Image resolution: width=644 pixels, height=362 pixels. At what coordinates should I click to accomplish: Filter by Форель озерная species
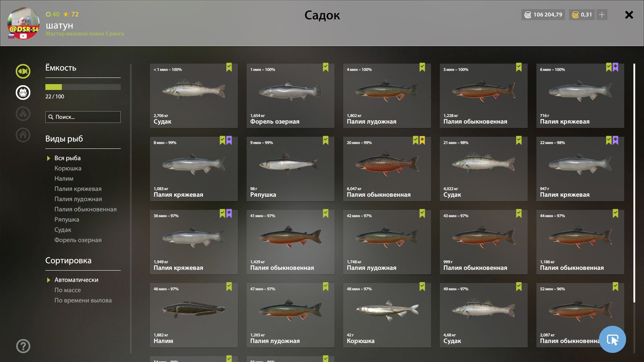78,240
